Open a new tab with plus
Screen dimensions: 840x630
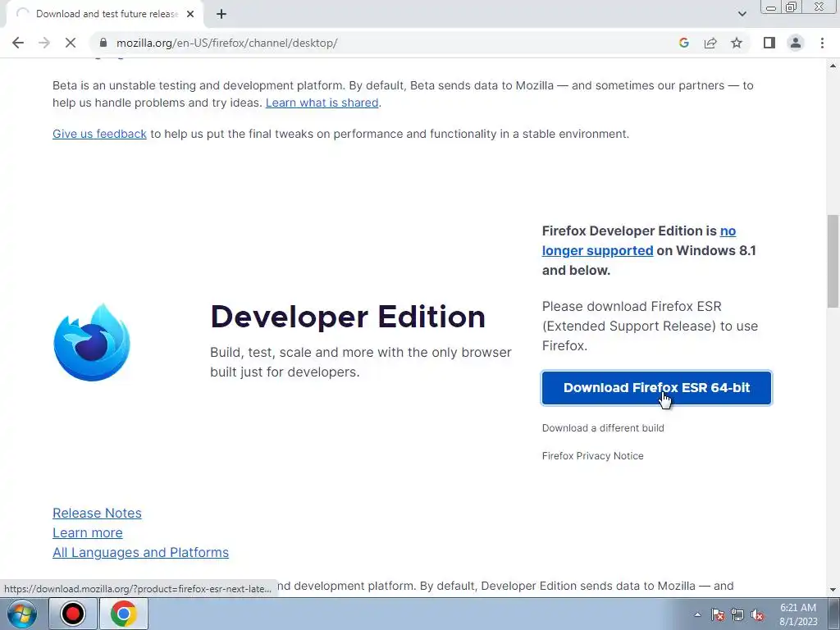221,14
